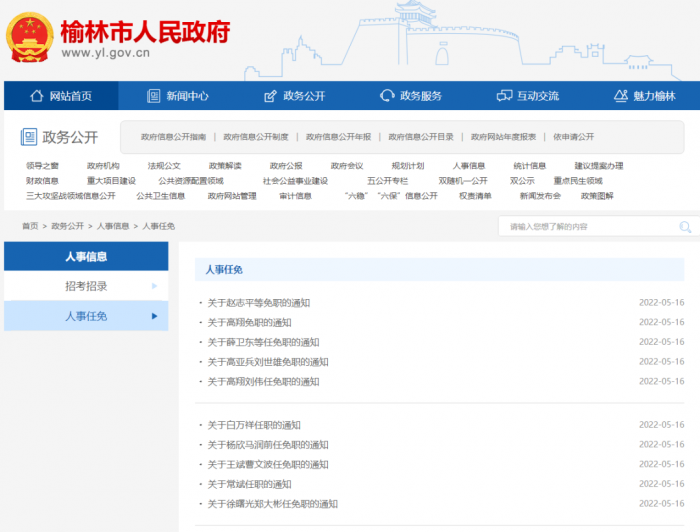Open notice 关于赵志平等免职的通知
Image resolution: width=700 pixels, height=532 pixels.
pyautogui.click(x=258, y=302)
